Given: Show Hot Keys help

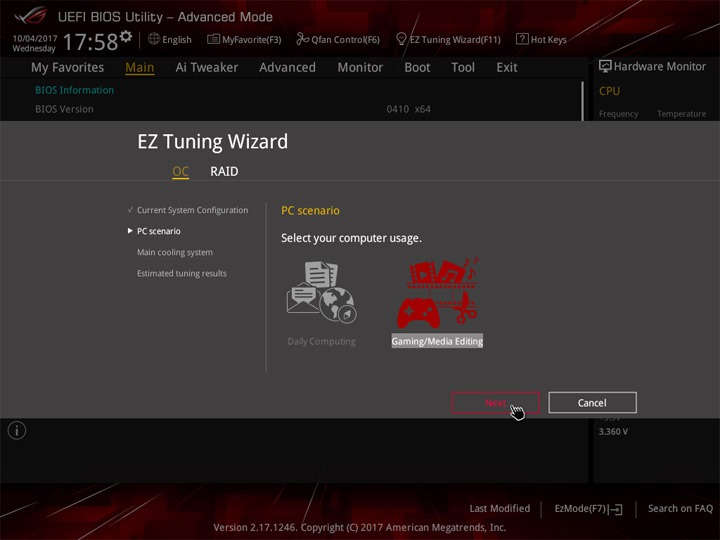Looking at the screenshot, I should pos(541,39).
